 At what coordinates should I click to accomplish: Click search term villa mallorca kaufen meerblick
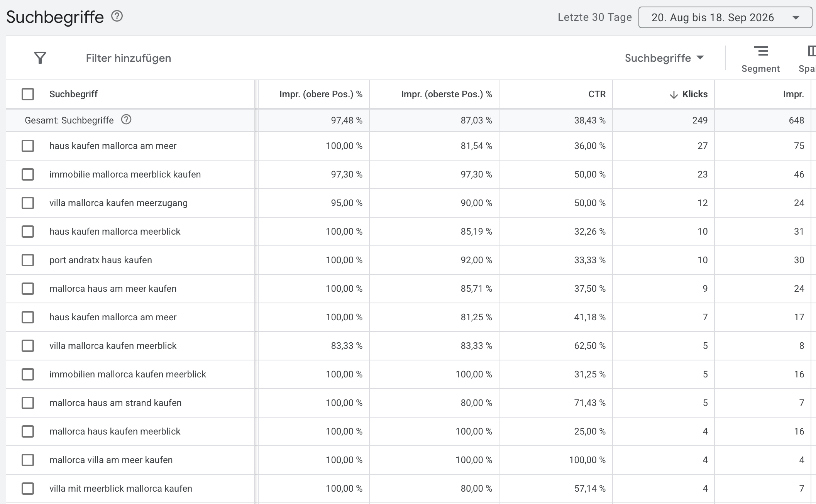coord(113,346)
